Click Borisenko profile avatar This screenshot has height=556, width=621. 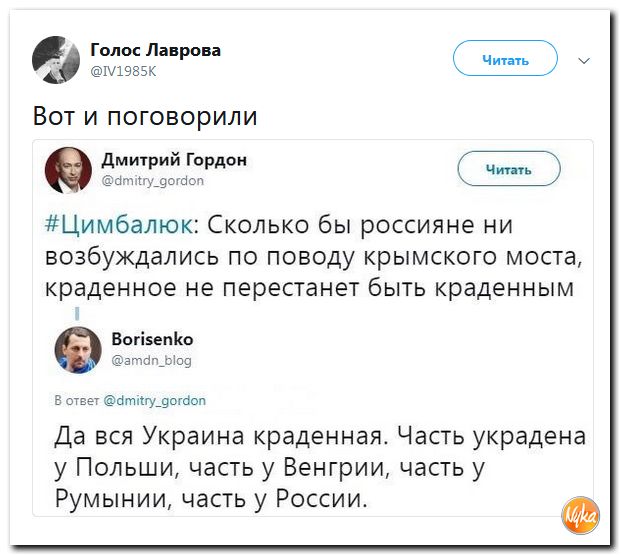(77, 349)
